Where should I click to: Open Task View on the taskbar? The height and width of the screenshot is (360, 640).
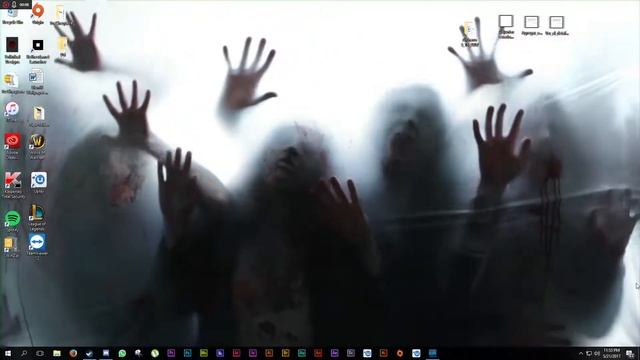pos(40,353)
